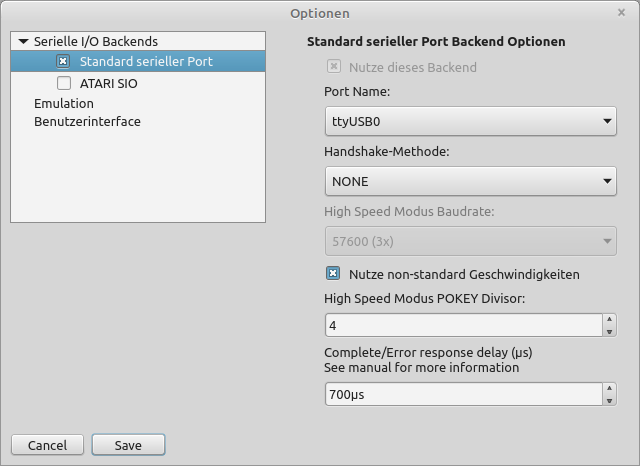Click the response delay 700µs field

tap(462, 395)
